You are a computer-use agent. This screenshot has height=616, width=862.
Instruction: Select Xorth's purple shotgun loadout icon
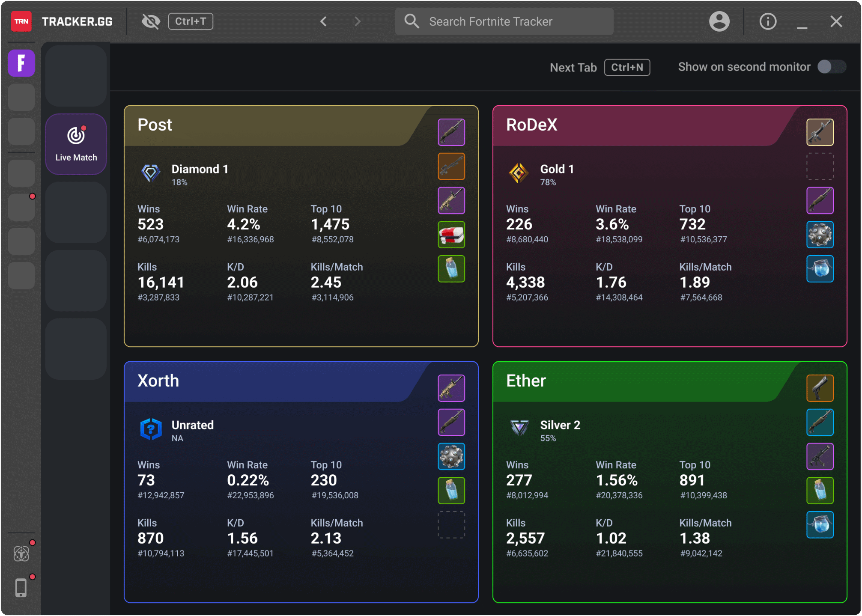(451, 423)
